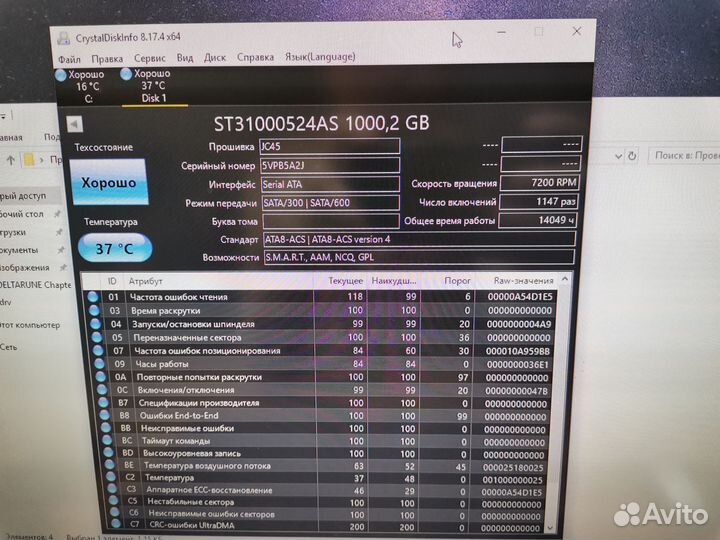Click the serial number field 5VPB5A2J
Image resolution: width=720 pixels, height=540 pixels.
[330, 165]
